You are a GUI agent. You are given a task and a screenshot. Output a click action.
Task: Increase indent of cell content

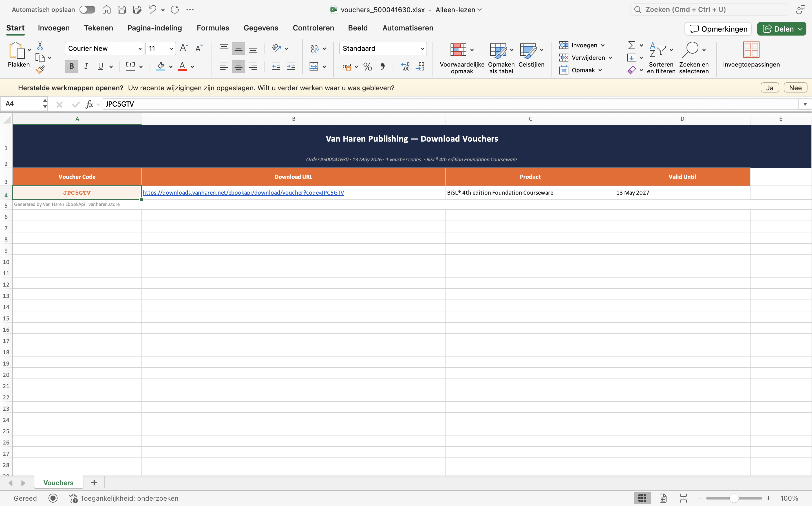click(291, 67)
